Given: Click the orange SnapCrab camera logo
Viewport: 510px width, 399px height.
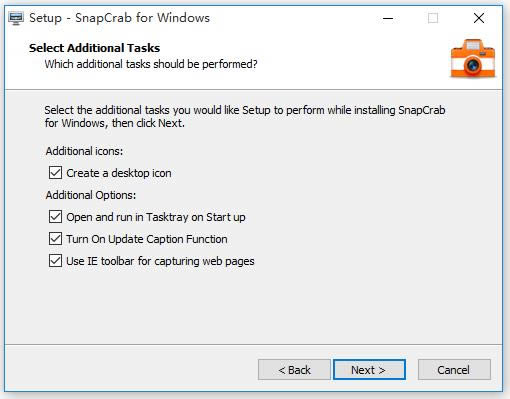Looking at the screenshot, I should click(473, 59).
